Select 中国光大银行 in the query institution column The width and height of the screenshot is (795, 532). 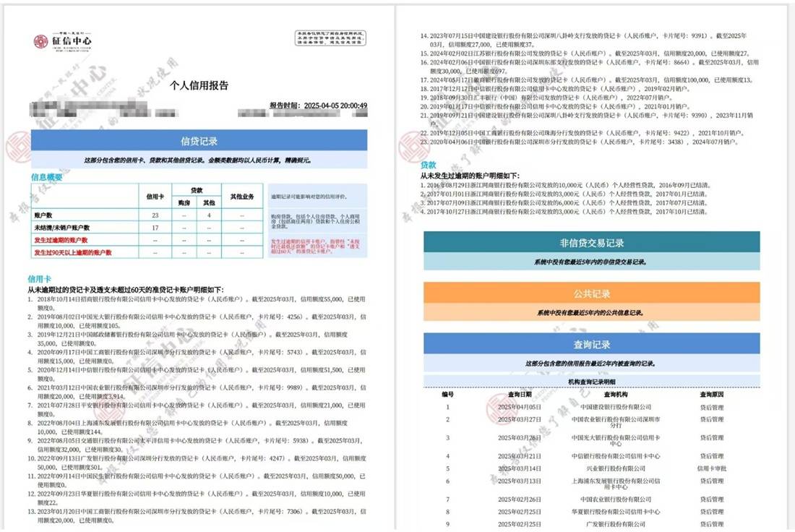(616, 440)
